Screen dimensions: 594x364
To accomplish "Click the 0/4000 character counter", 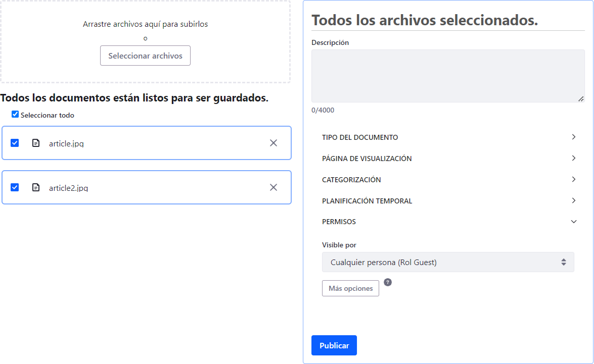I will tap(323, 110).
